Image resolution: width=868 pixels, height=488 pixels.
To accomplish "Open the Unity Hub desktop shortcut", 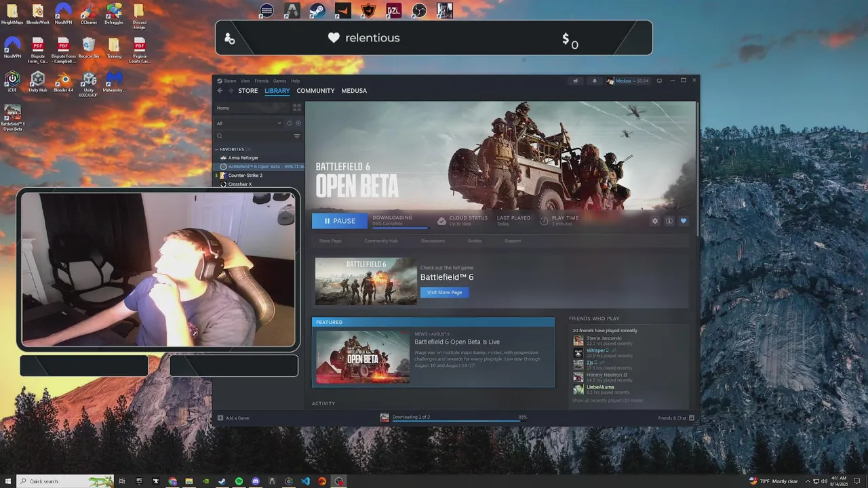I will pyautogui.click(x=37, y=82).
